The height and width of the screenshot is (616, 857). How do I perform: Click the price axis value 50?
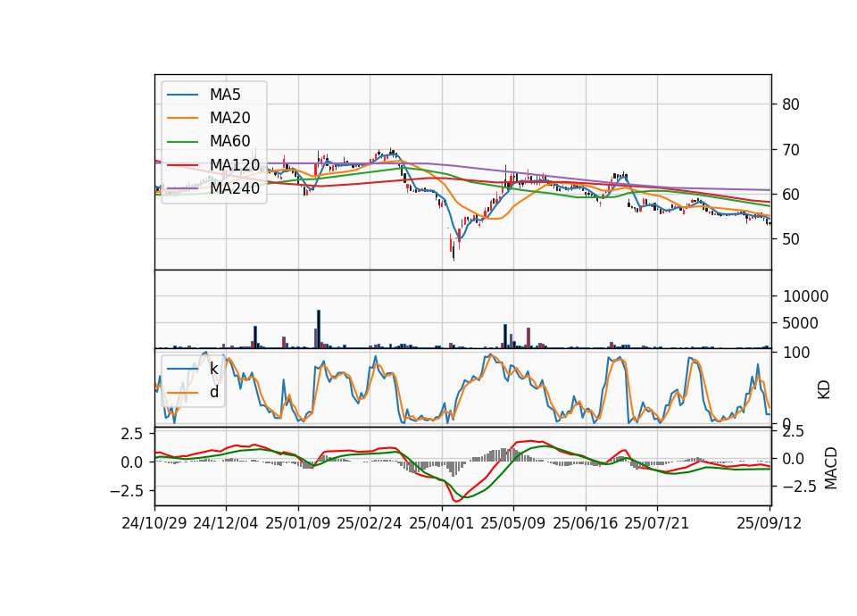790,239
